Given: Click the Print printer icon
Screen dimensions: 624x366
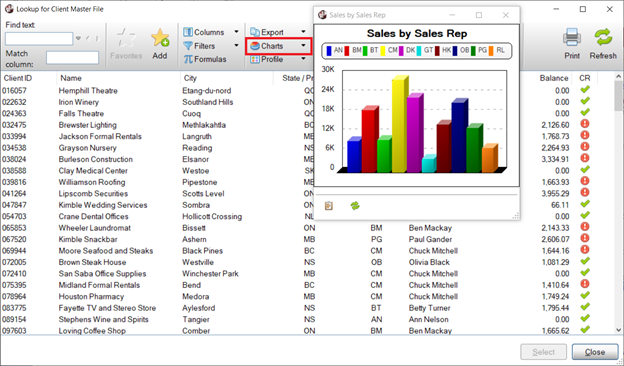Looking at the screenshot, I should (x=571, y=39).
